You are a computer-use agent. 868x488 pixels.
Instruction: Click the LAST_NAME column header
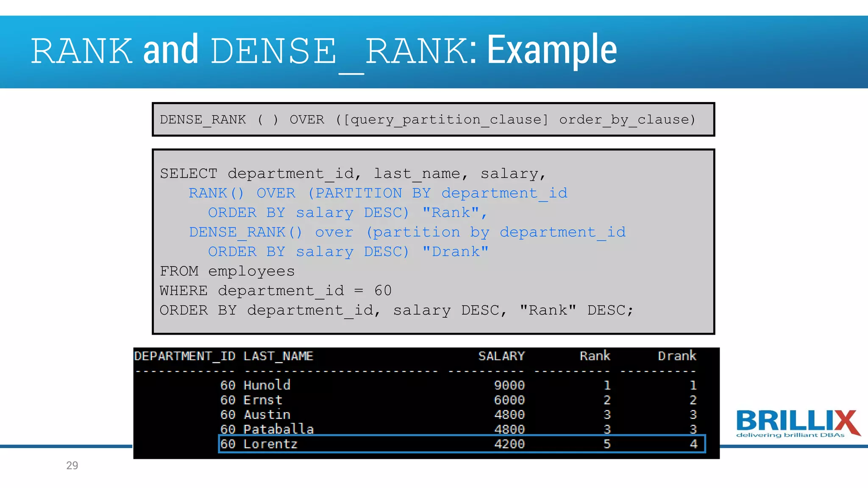278,356
